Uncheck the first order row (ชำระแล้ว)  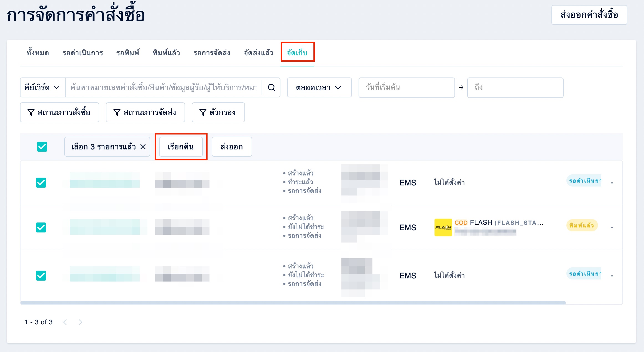pos(41,183)
